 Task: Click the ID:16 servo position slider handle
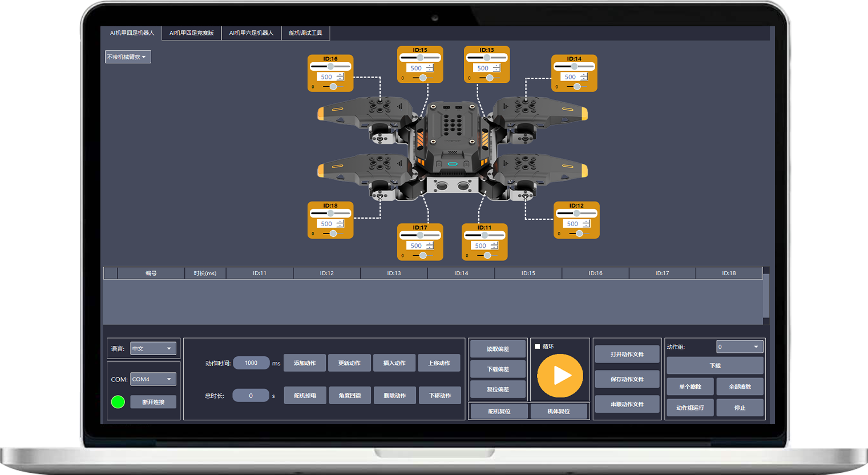tap(330, 67)
